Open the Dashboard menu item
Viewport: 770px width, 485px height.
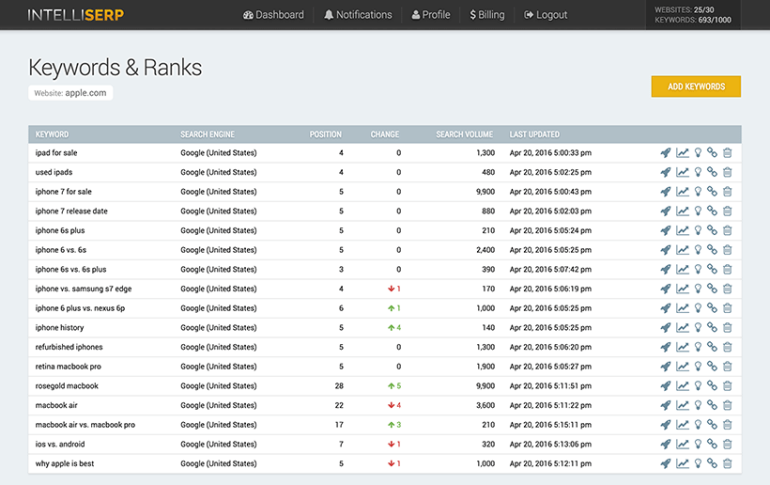[x=273, y=15]
